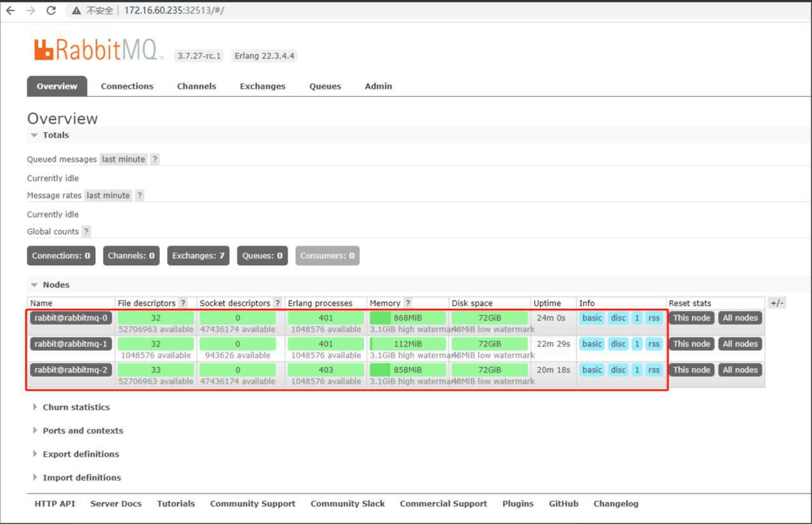The height and width of the screenshot is (524, 812).
Task: Click Queues: 0 count button
Action: click(x=262, y=256)
